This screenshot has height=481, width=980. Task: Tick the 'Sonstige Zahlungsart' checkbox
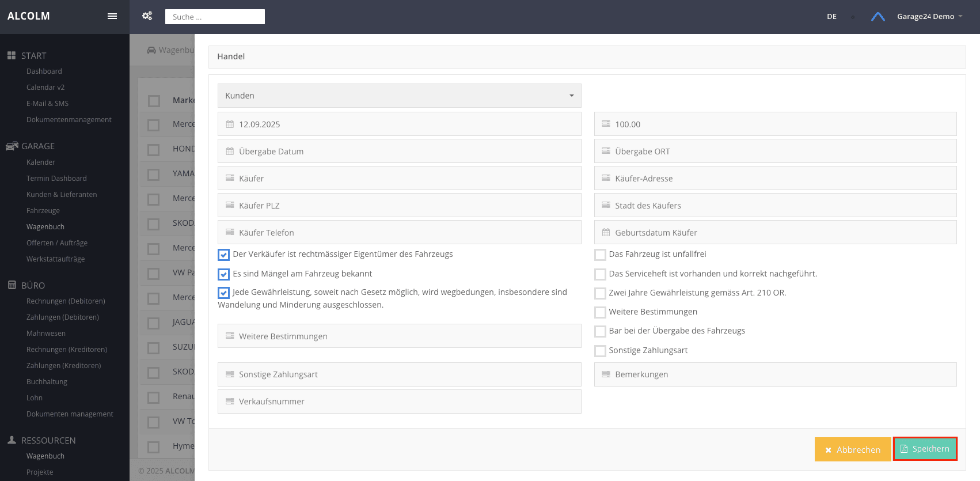pos(600,351)
